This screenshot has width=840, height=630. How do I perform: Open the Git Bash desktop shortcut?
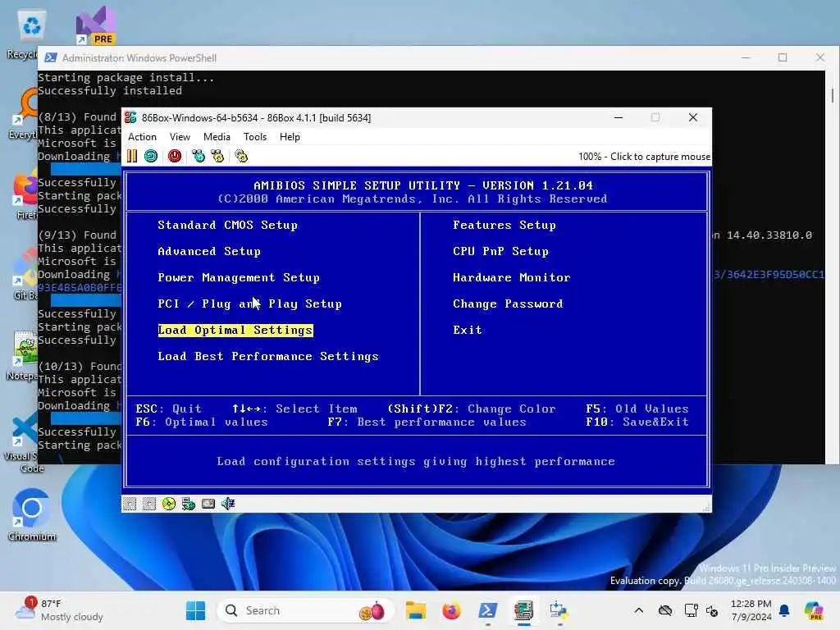coord(24,274)
